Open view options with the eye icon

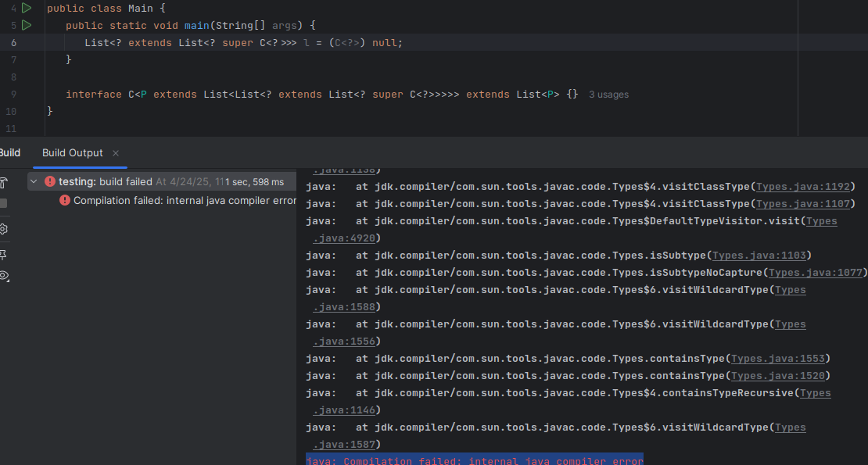(5, 275)
